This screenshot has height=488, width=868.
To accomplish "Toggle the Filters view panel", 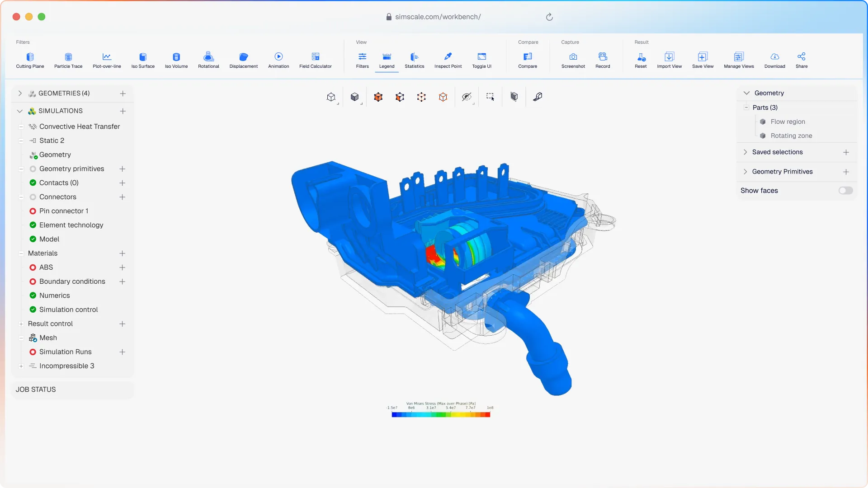I will 363,60.
